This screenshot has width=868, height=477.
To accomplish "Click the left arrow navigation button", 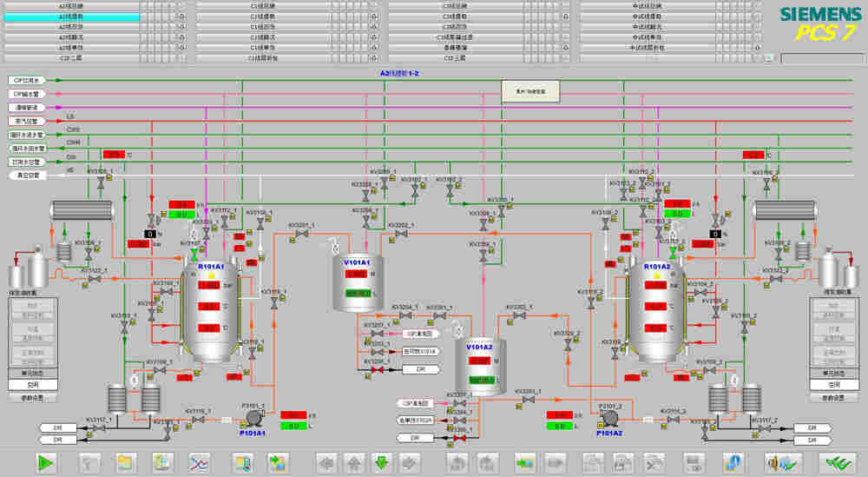I will (325, 461).
